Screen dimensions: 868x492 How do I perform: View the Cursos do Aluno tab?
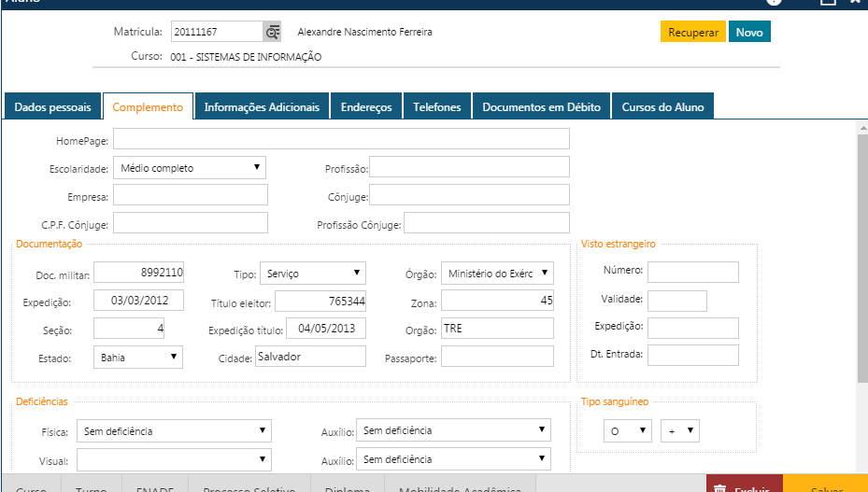click(663, 107)
